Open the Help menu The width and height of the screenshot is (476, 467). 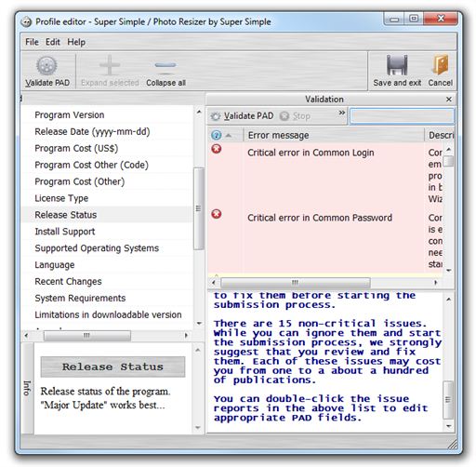tap(76, 42)
